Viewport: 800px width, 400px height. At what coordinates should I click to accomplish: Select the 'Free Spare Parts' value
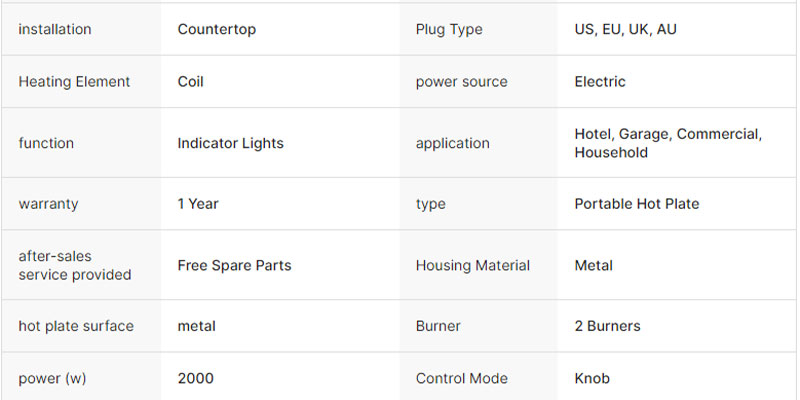pyautogui.click(x=234, y=265)
